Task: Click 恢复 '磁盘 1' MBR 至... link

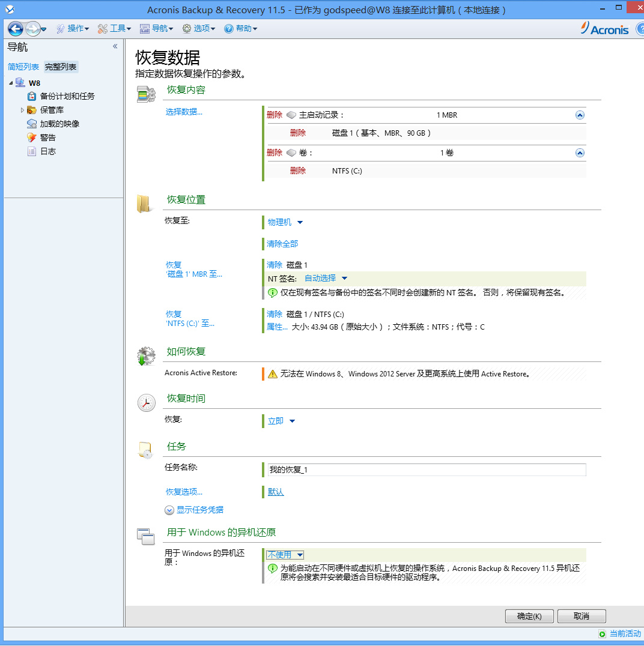Action: point(194,270)
